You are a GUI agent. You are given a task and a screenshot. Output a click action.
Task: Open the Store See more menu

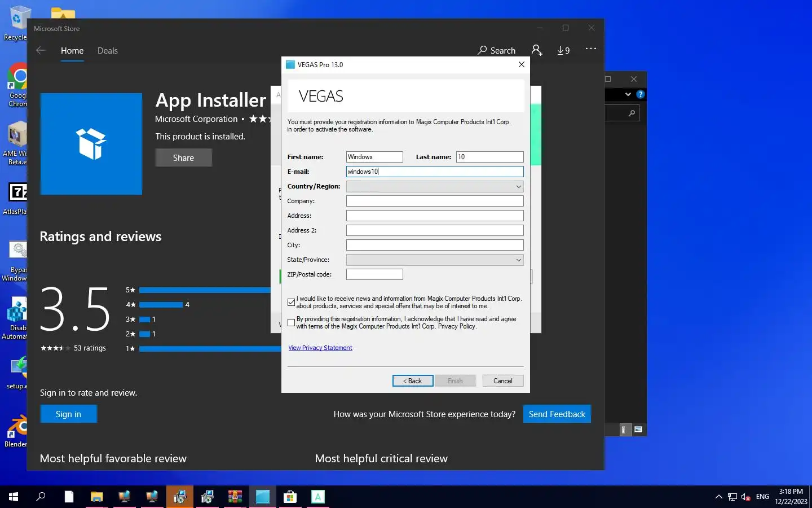tap(590, 49)
